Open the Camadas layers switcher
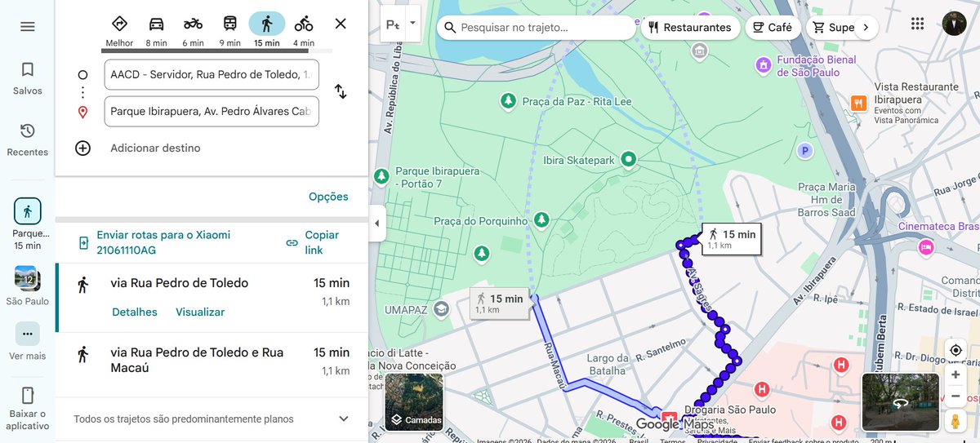This screenshot has height=443, width=980. click(414, 402)
